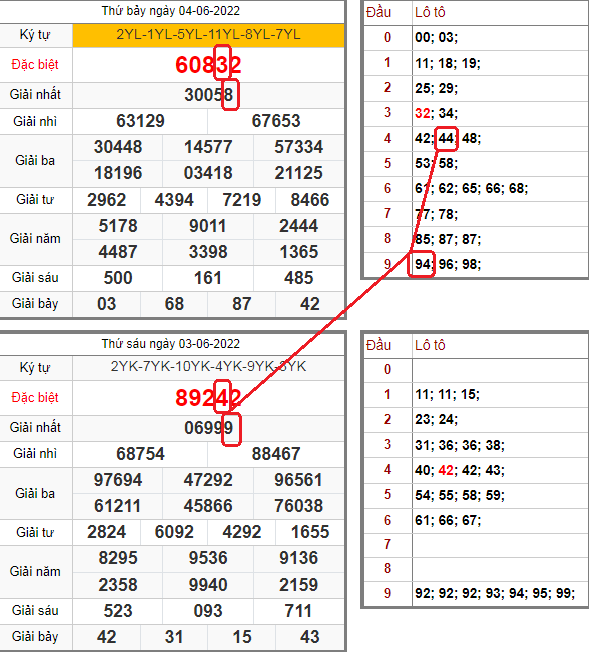Click the lô tô row '85; 87; 87;'
Viewport: 589px width, 652px height.
pos(448,239)
